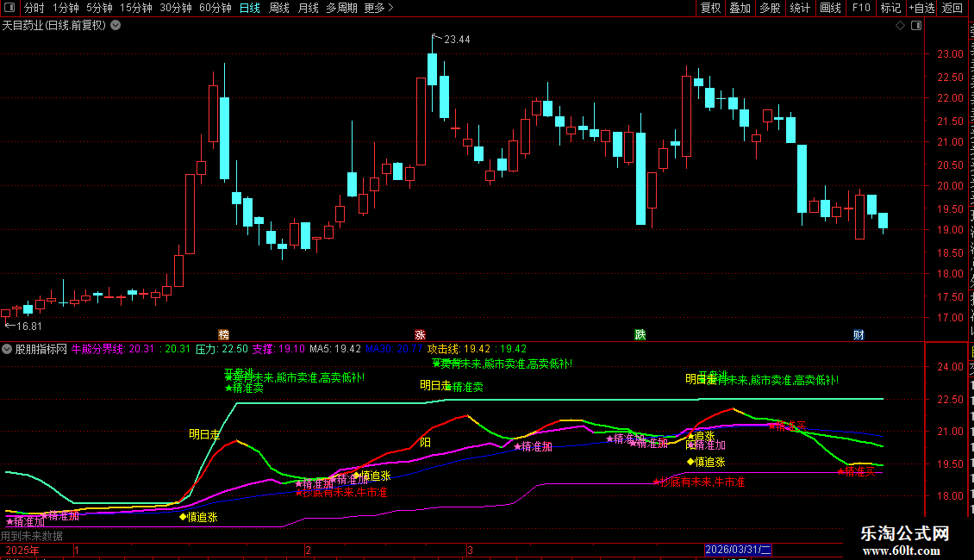Click the 天目药业(日线.前复权) chart title
The height and width of the screenshot is (560, 974).
point(54,26)
